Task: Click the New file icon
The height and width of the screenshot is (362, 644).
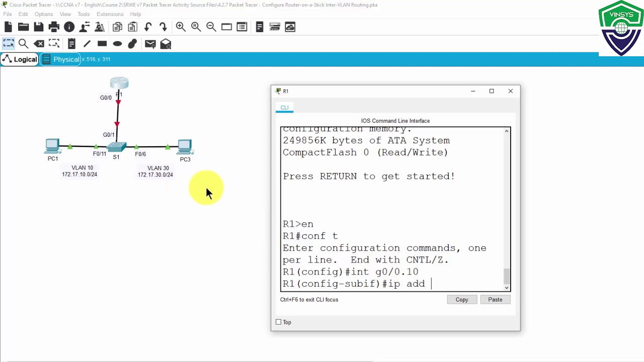Action: (8, 27)
